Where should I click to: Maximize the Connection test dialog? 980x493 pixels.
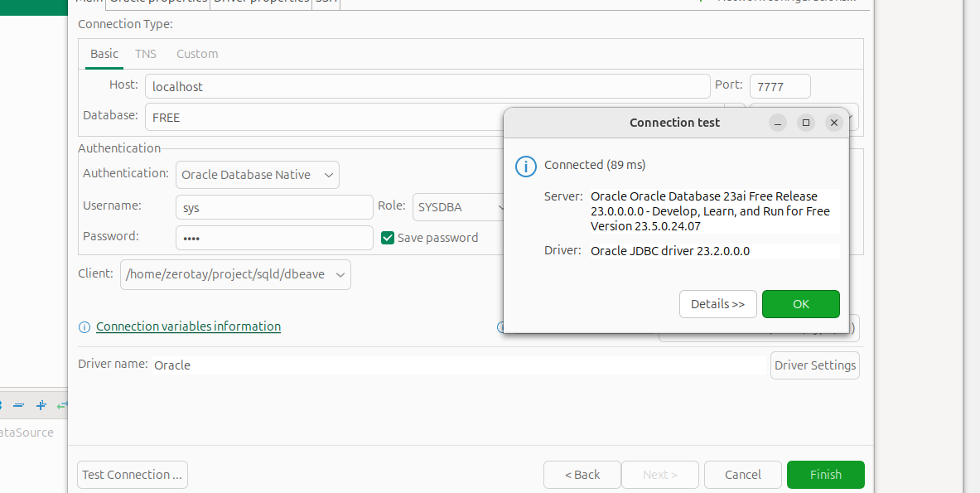[805, 123]
